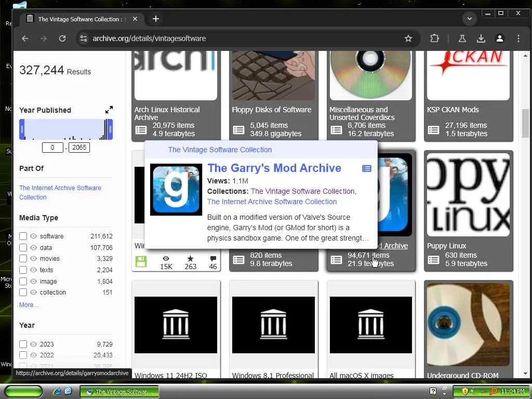Click the reviews speech bubble showing 46

point(213,259)
